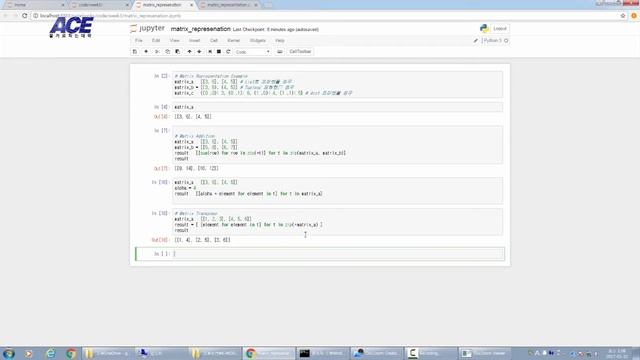Screen dimensions: 640x360
Task: Click the Matrix Representation Example code cell
Action: (338, 84)
